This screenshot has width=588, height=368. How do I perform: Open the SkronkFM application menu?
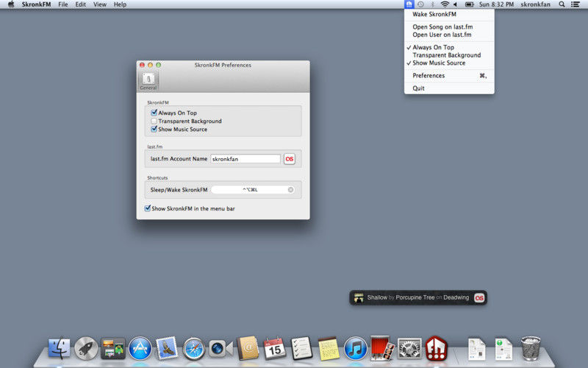(36, 4)
